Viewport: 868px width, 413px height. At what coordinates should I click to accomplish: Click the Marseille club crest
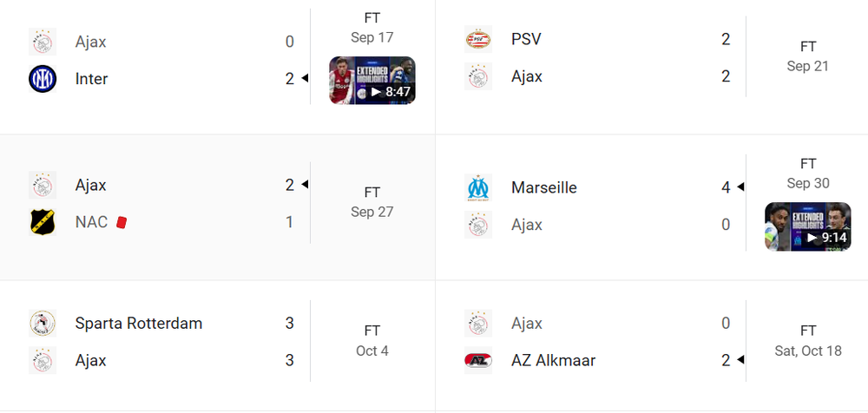pyautogui.click(x=478, y=187)
